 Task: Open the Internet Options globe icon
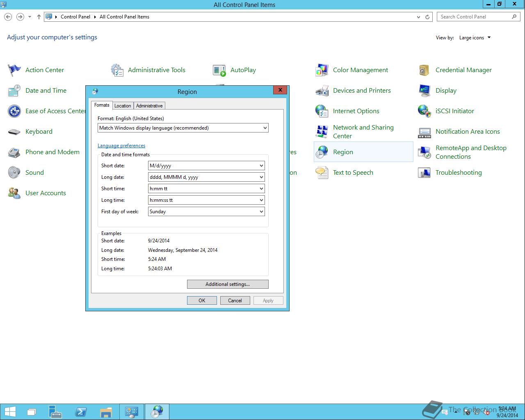click(x=322, y=111)
